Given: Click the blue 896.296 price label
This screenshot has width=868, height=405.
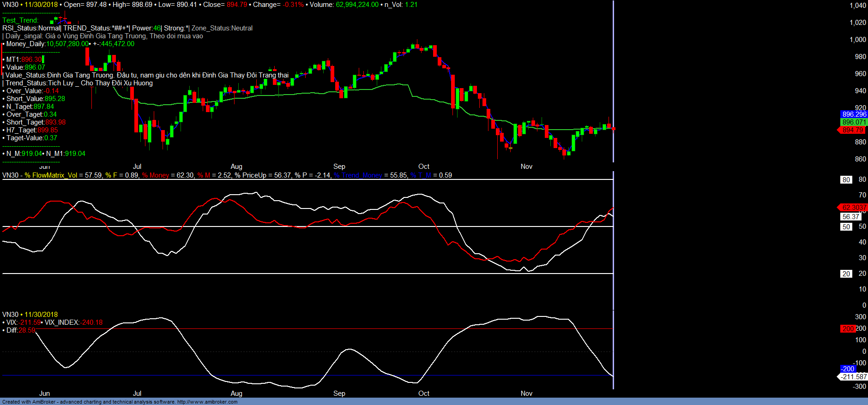Looking at the screenshot, I should coord(854,114).
